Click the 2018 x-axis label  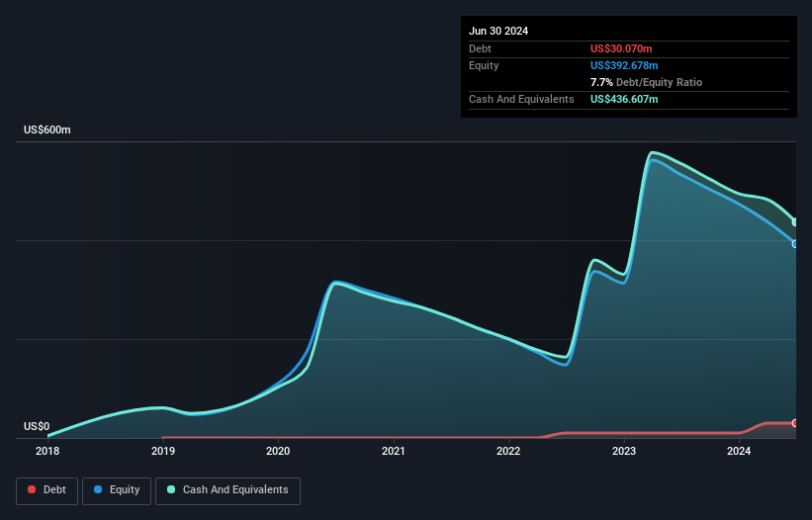tap(47, 451)
